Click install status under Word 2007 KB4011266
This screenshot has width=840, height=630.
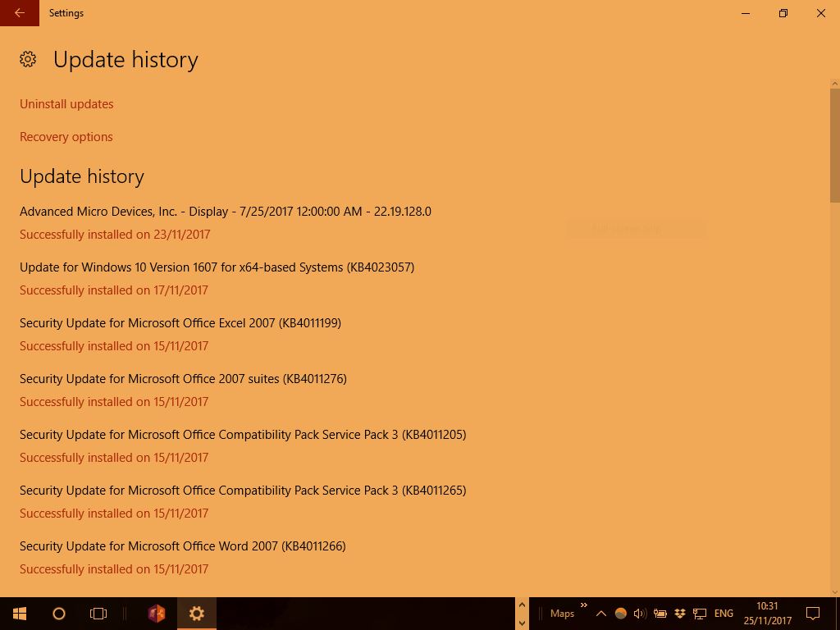pyautogui.click(x=114, y=569)
